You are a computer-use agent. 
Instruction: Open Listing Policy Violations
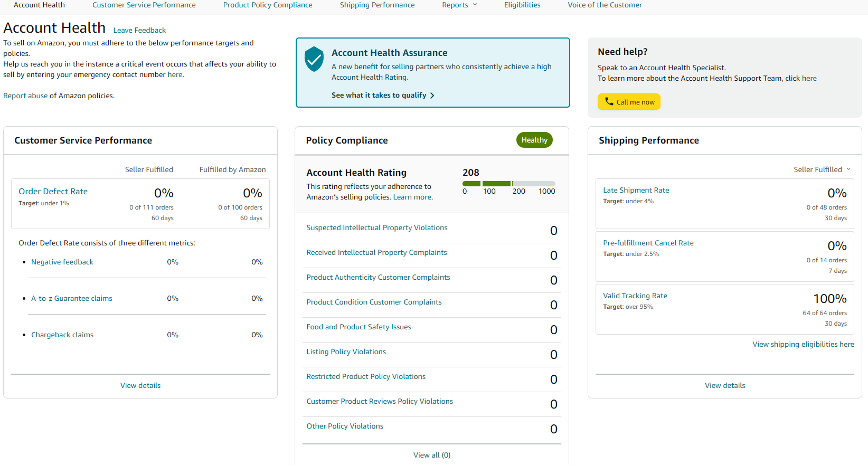tap(346, 352)
